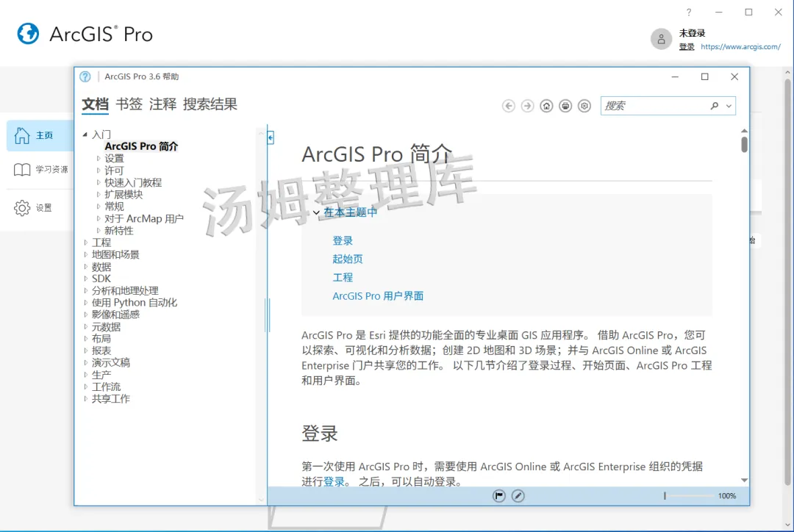The width and height of the screenshot is (794, 532).
Task: Switch to the 注释 tab
Action: coord(163,104)
